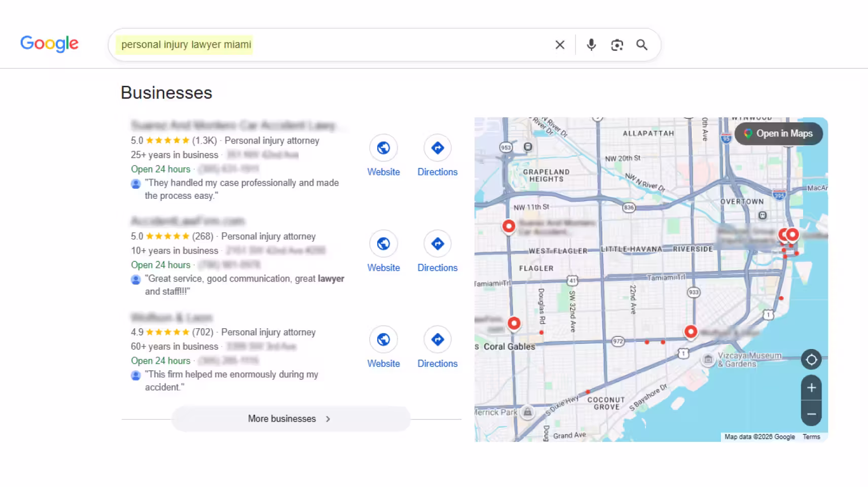Image resolution: width=868 pixels, height=487 pixels.
Task: Click the Vizcaya Museum & Gardens map label
Action: click(x=749, y=360)
